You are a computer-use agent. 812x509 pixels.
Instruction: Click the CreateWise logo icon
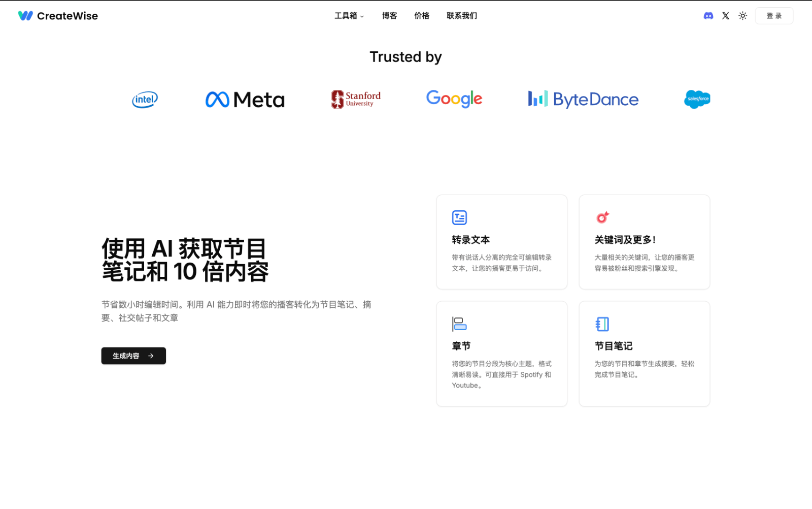[x=25, y=16]
